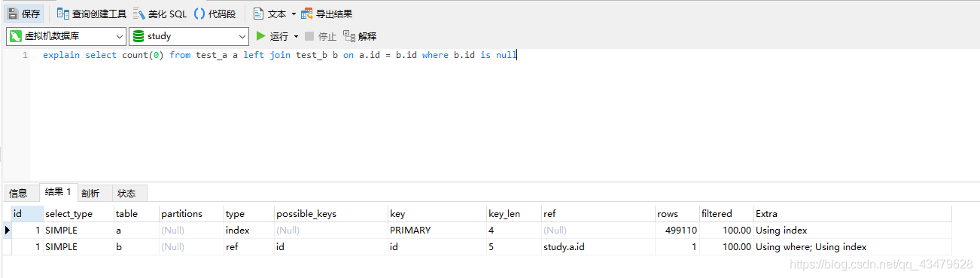This screenshot has width=980, height=278.
Task: Click the ref column header
Action: [598, 213]
